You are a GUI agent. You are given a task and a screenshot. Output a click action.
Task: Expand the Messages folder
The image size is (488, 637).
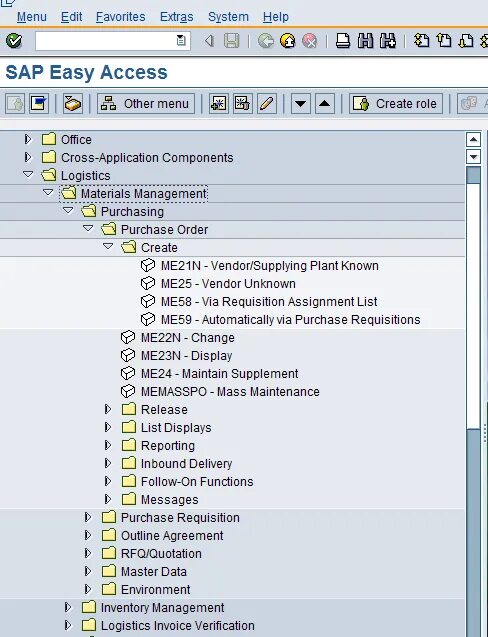[108, 499]
